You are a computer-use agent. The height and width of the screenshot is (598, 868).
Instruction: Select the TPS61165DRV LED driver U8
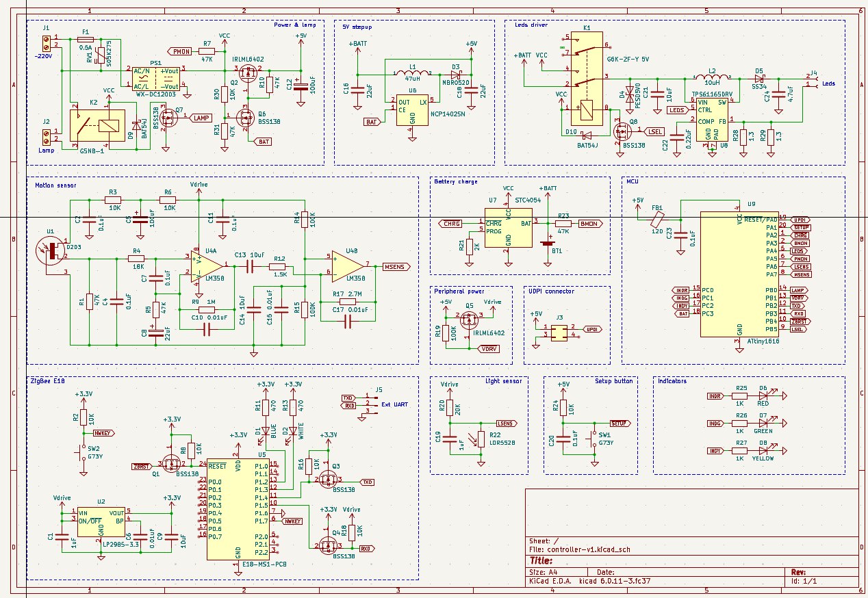pos(712,120)
